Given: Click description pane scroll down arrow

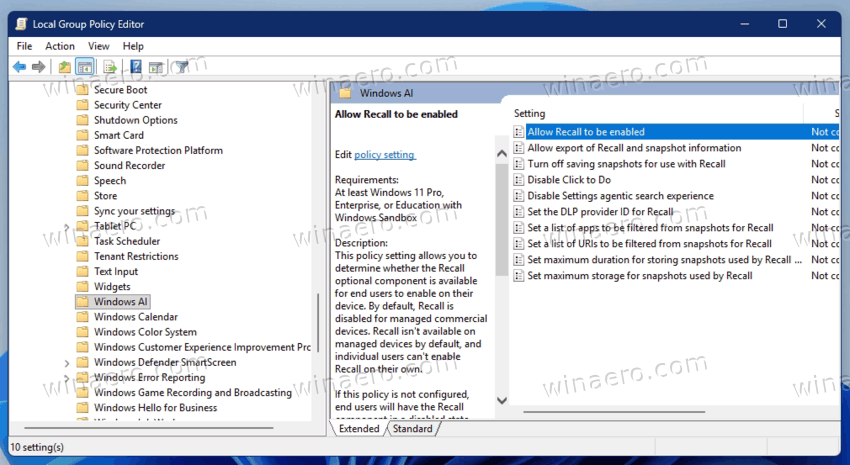Looking at the screenshot, I should [502, 401].
